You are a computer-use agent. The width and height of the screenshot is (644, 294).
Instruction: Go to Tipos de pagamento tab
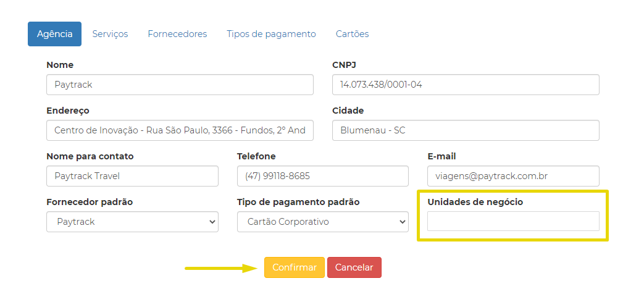tap(271, 34)
